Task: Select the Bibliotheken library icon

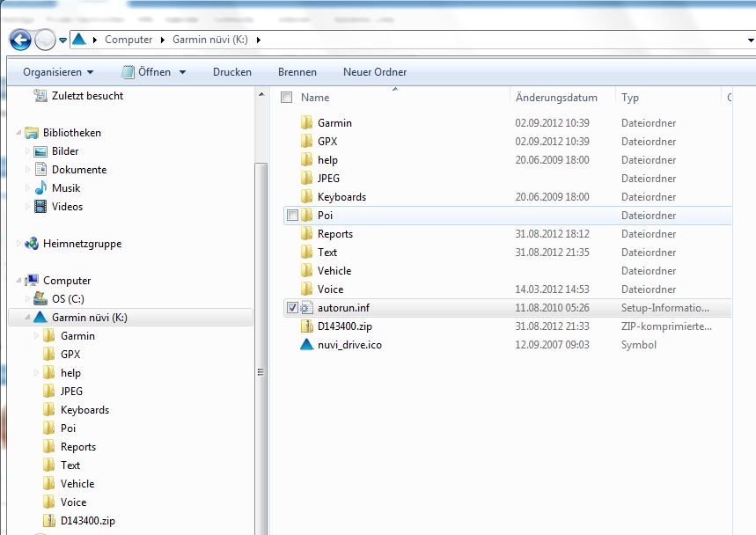Action: 32,133
